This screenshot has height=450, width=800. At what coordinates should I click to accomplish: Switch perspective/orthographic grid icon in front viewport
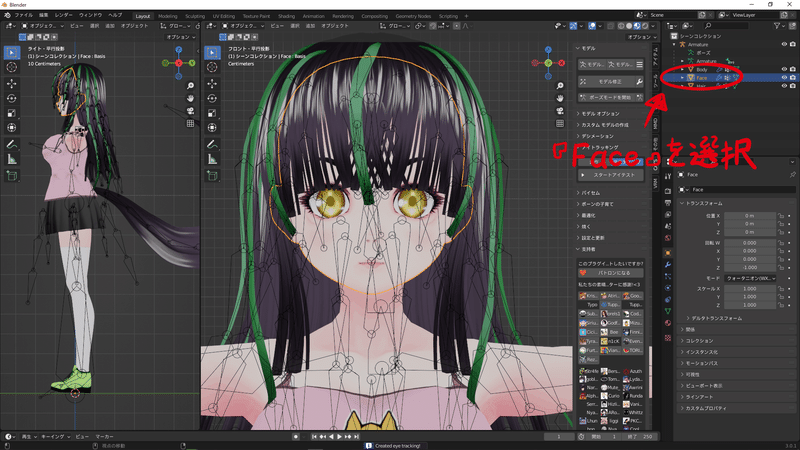pos(560,123)
